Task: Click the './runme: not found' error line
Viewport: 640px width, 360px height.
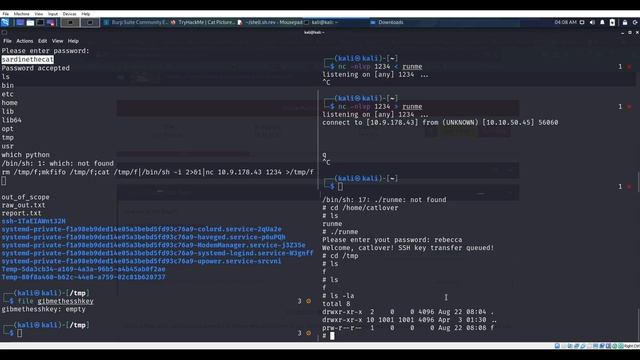Action: coord(384,200)
